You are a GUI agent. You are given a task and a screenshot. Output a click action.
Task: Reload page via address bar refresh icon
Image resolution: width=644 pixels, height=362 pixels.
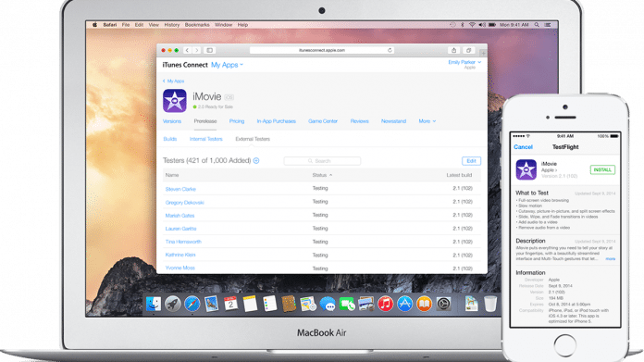(390, 50)
